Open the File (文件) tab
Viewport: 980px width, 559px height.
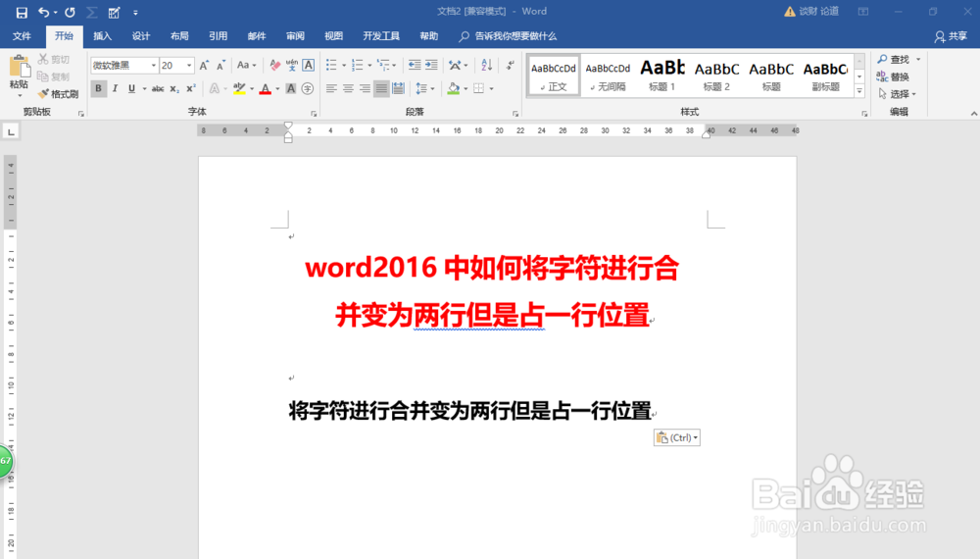pos(22,36)
